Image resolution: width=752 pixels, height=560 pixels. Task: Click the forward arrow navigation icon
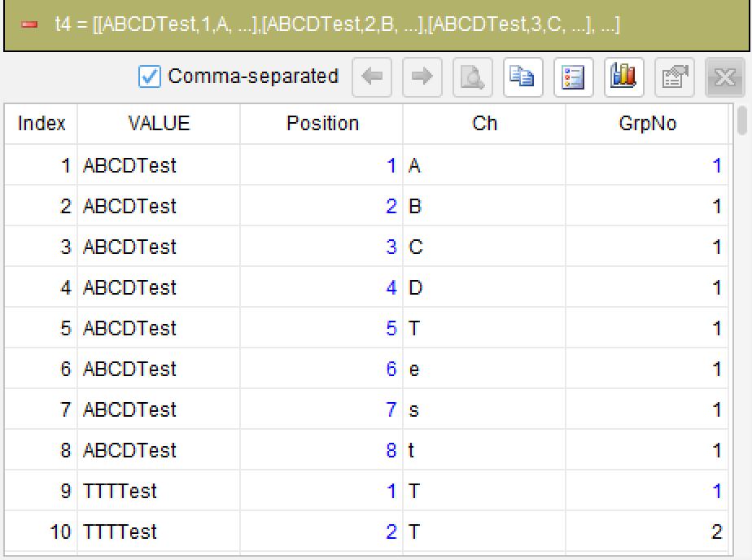(422, 77)
